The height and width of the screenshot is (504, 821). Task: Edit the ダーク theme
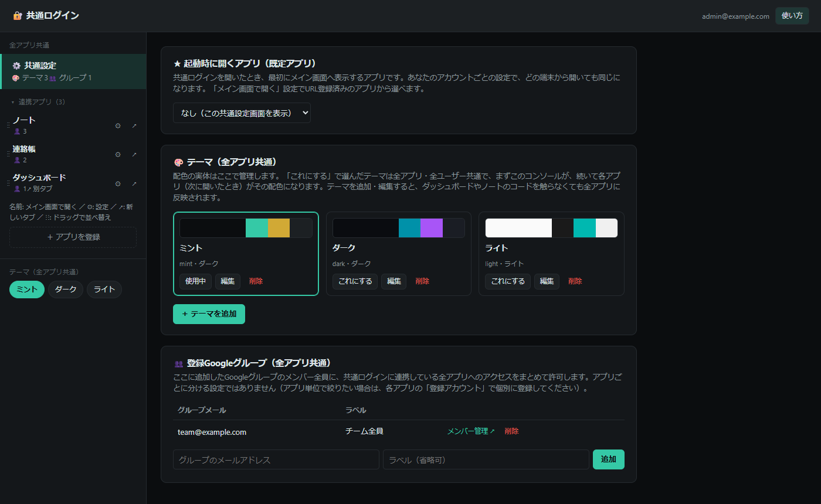[x=393, y=281]
